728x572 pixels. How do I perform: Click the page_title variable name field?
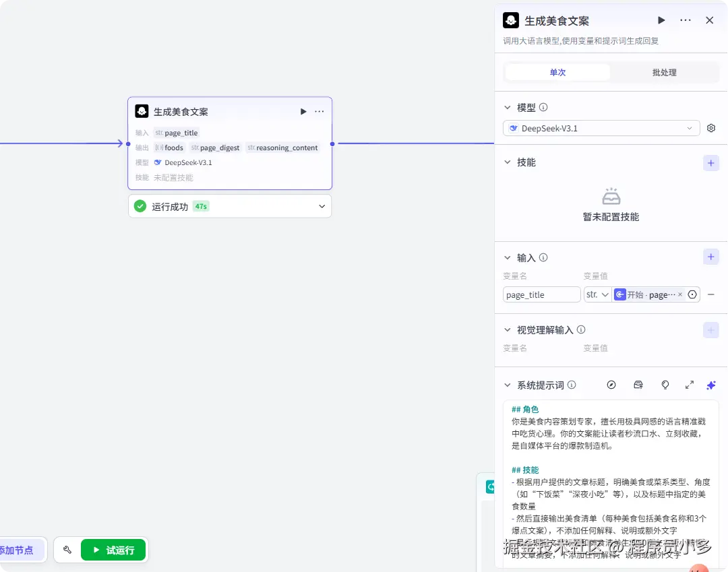(x=541, y=294)
